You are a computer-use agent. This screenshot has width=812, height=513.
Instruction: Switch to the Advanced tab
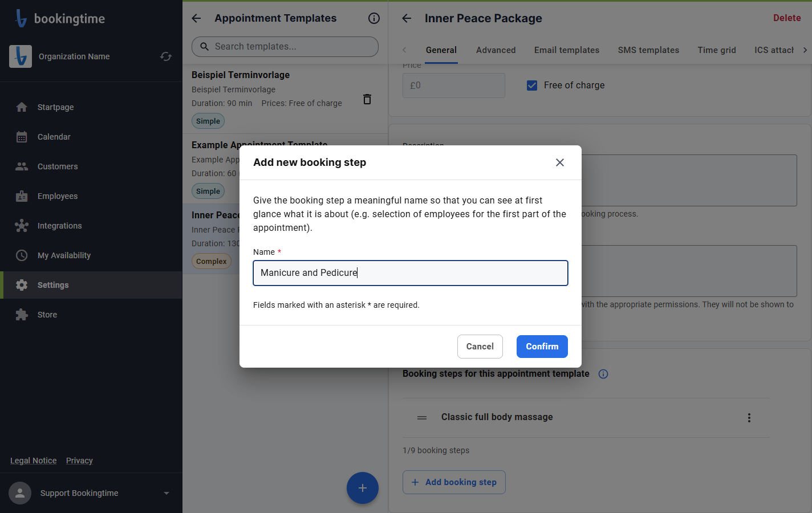(496, 50)
